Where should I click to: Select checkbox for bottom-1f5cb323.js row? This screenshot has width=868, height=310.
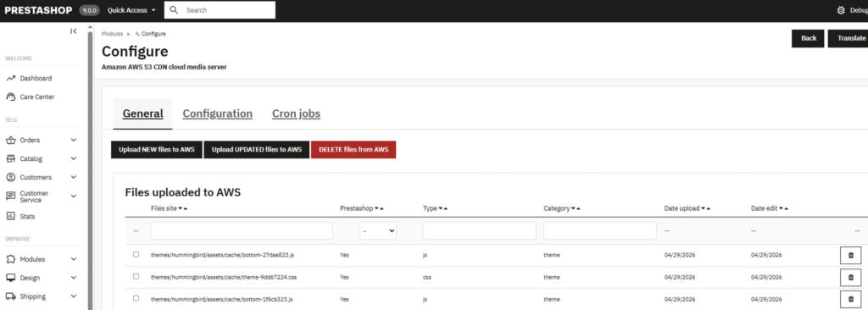(136, 298)
